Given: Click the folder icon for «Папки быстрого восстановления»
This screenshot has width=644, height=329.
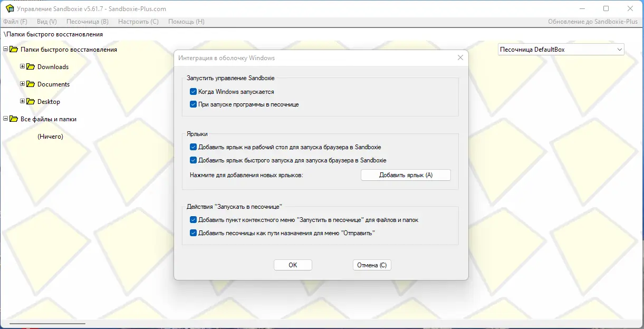Looking at the screenshot, I should tap(14, 49).
